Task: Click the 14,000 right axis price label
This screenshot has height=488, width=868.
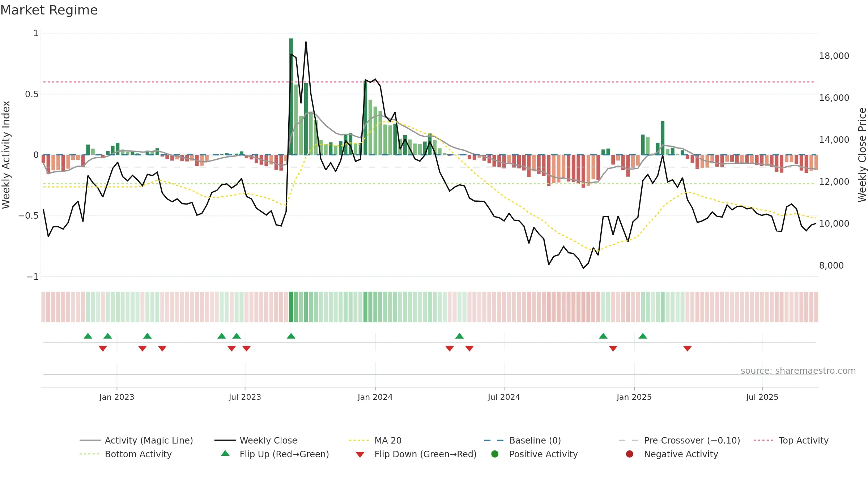Action: 834,140
